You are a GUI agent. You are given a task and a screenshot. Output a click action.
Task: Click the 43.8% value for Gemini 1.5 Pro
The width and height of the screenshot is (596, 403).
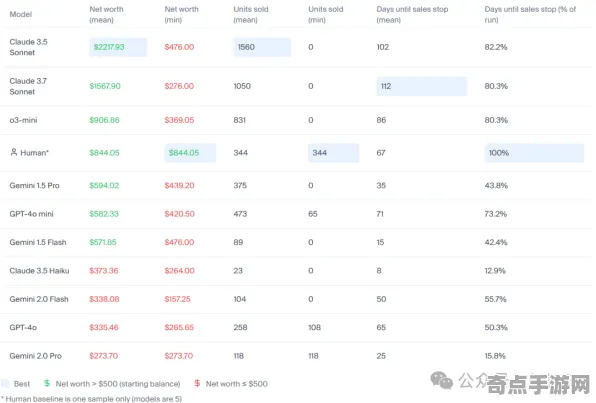coord(496,186)
